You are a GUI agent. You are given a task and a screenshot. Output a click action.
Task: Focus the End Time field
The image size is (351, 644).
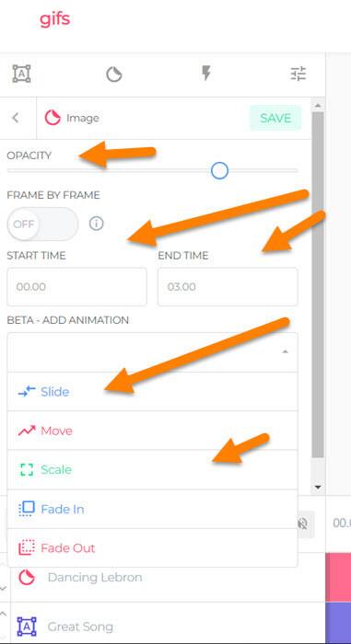[x=228, y=287]
